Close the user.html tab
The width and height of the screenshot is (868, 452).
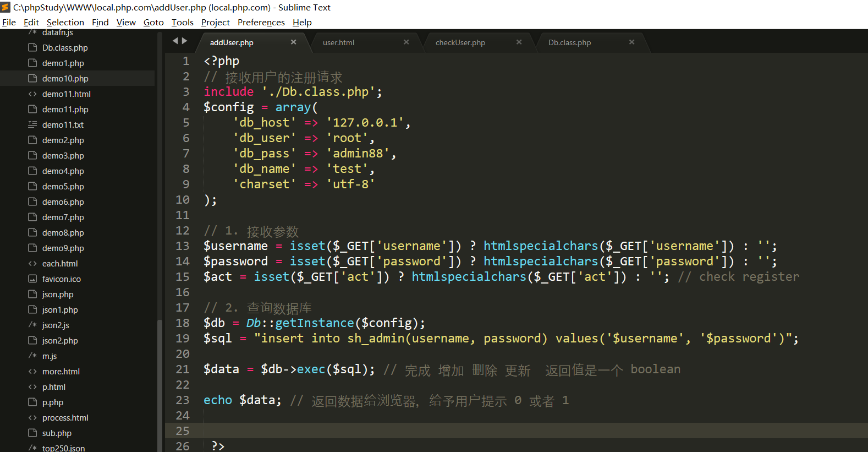coord(406,42)
